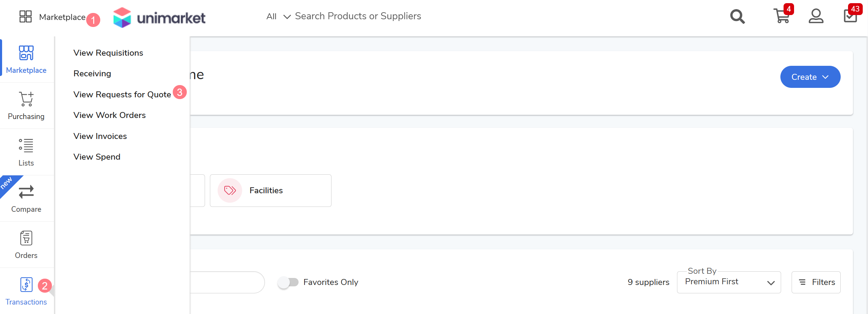
Task: Go to Orders in sidebar
Action: click(x=26, y=245)
